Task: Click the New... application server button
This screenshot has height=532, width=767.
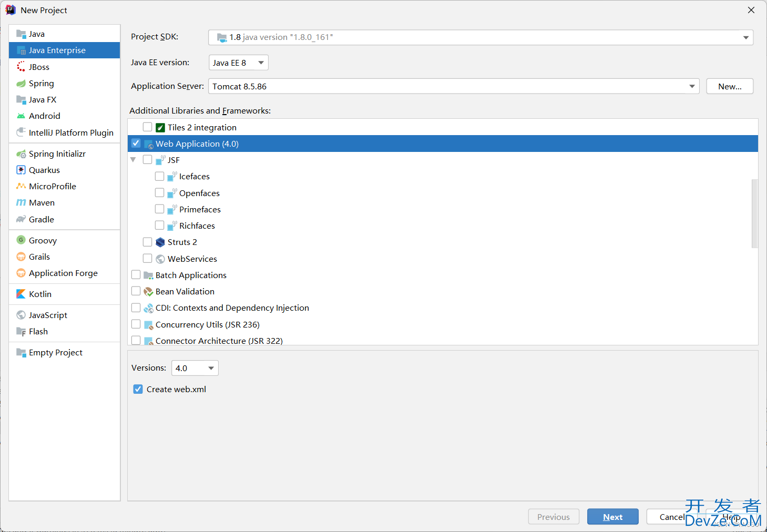Action: pos(730,86)
